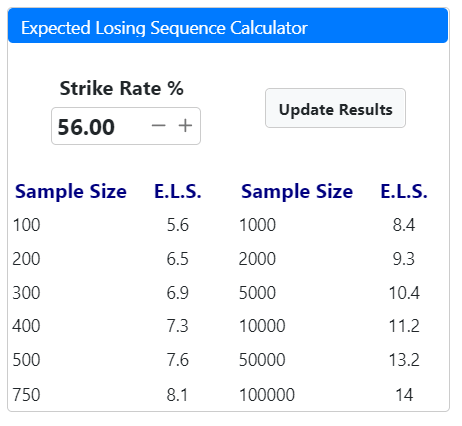
Task: Click the minus icon to decrease strike rate
Action: pos(158,126)
